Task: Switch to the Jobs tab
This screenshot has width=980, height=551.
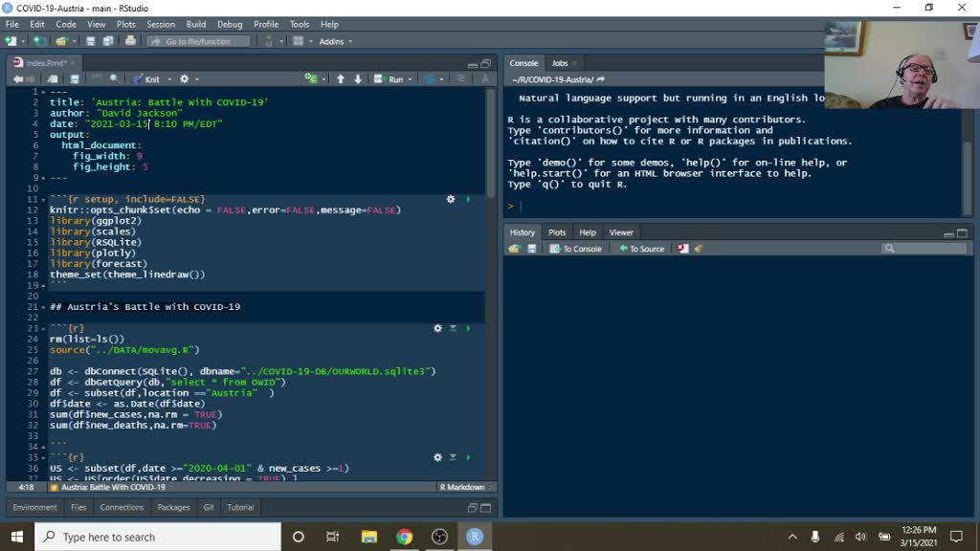Action: point(560,63)
